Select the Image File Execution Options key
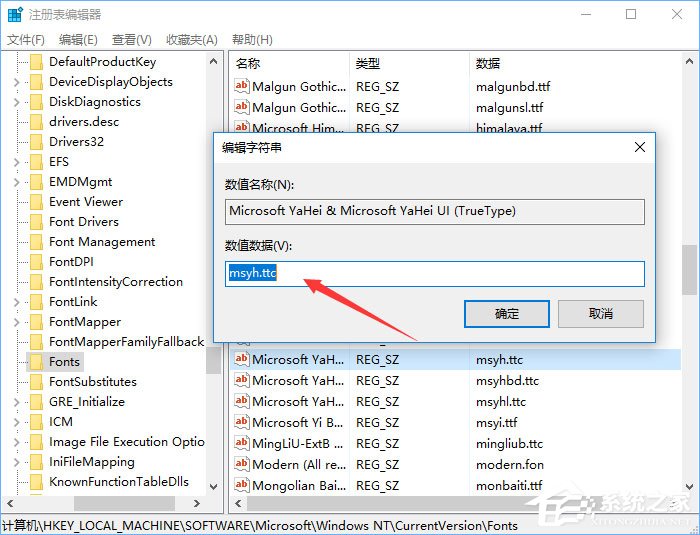This screenshot has width=700, height=535. [x=127, y=442]
